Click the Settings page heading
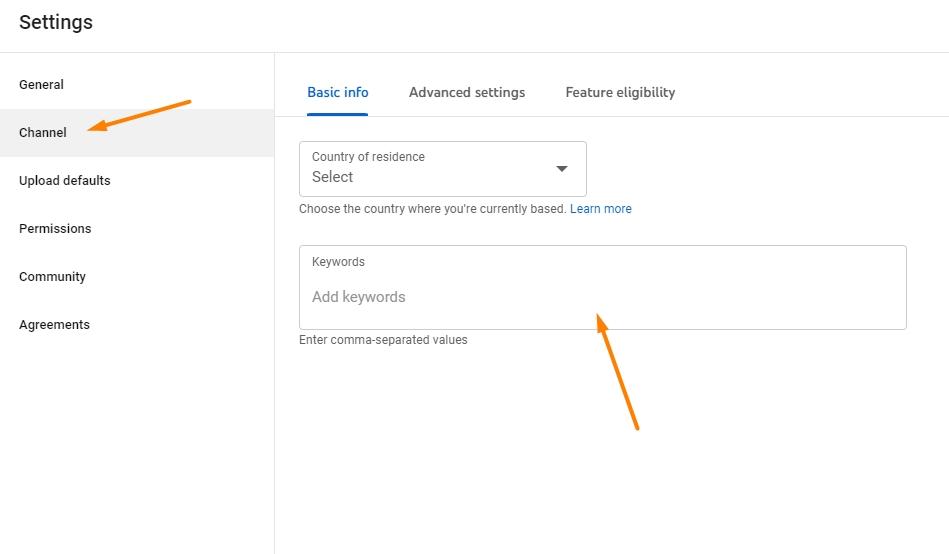949x554 pixels. click(56, 22)
